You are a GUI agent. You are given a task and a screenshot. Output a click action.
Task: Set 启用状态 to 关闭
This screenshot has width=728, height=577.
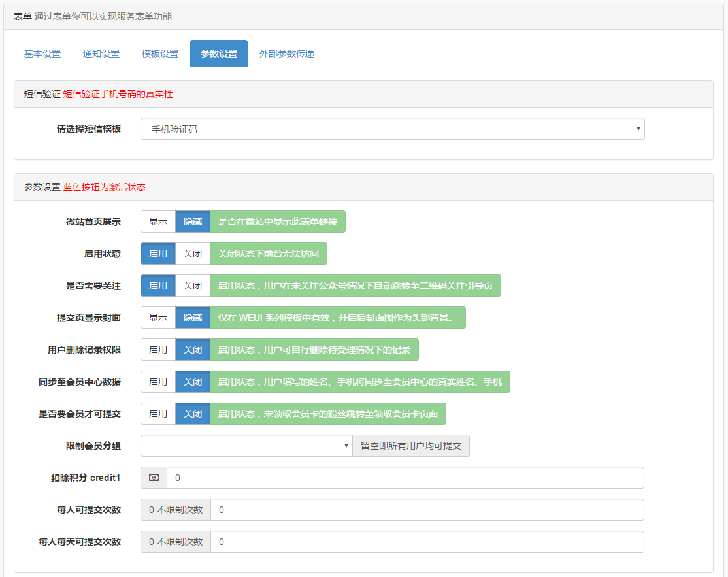[193, 254]
